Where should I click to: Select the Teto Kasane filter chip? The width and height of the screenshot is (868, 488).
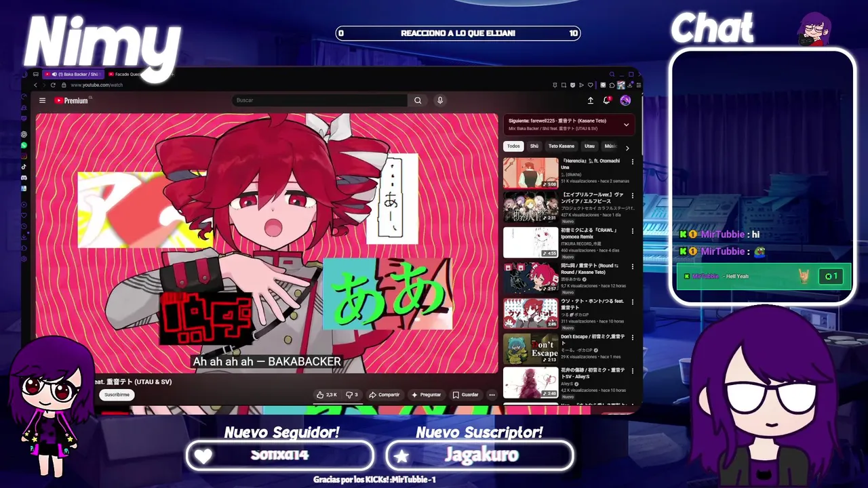[x=561, y=146]
